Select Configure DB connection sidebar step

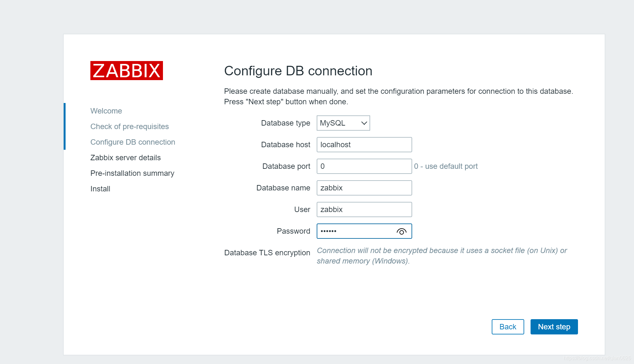click(x=133, y=142)
